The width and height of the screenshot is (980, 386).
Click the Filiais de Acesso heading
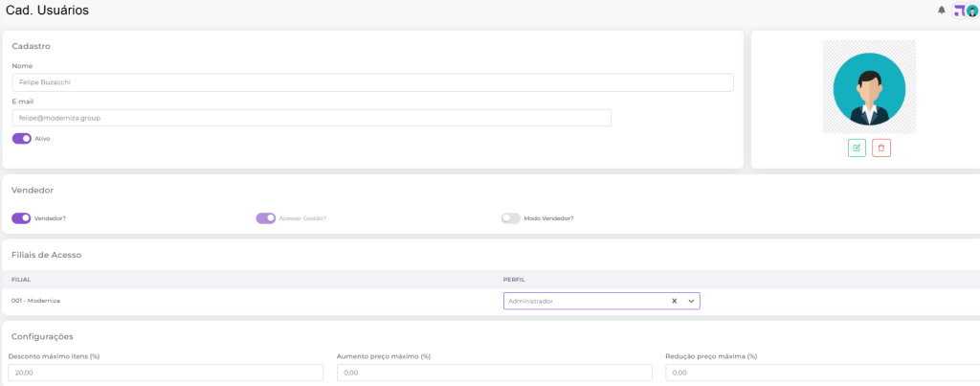click(x=46, y=255)
